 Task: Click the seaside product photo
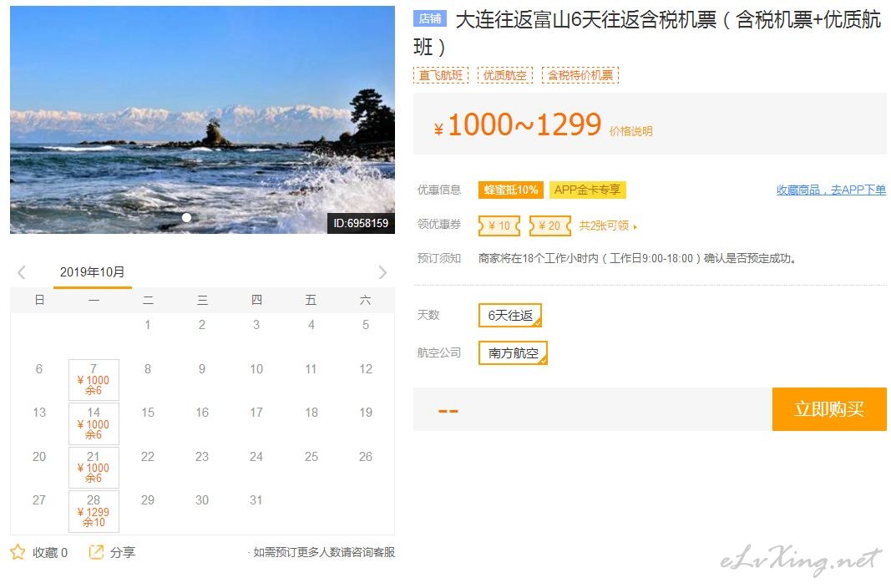click(202, 119)
